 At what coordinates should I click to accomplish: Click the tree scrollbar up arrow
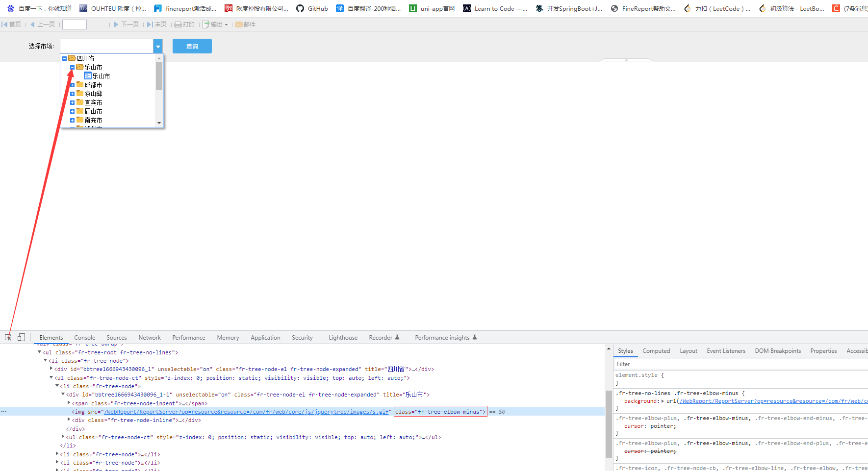[159, 58]
